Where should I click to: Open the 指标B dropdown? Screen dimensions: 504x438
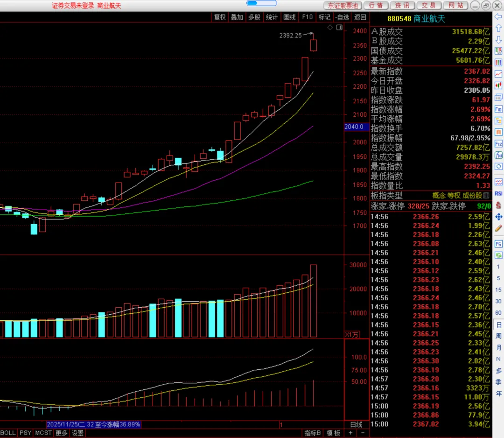pos(312,433)
